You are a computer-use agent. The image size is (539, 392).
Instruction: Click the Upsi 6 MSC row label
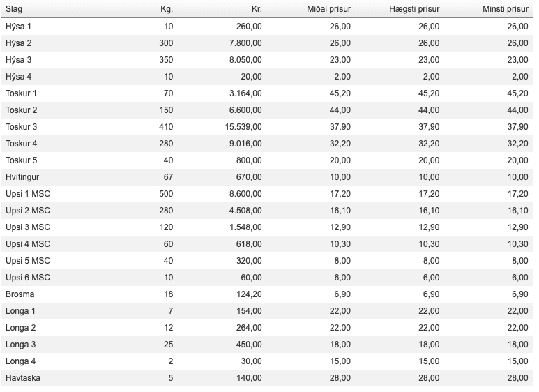coord(28,278)
